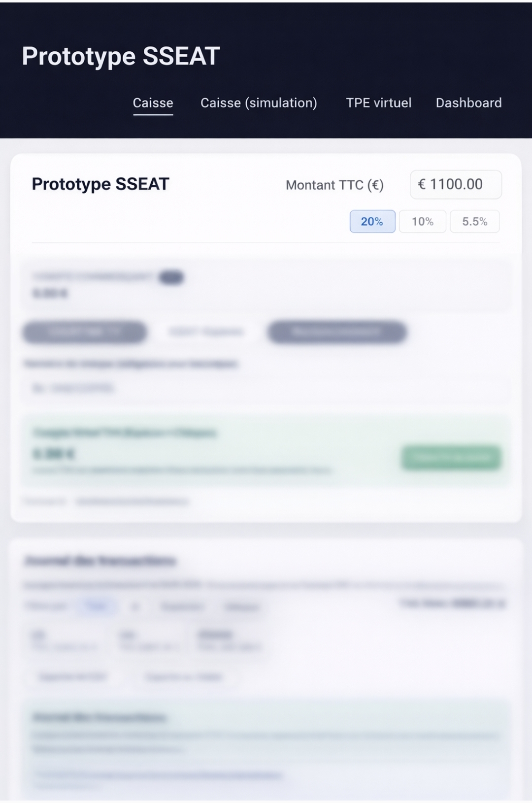This screenshot has width=532, height=803.
Task: Flip the switch beside the account balance
Action: [171, 277]
